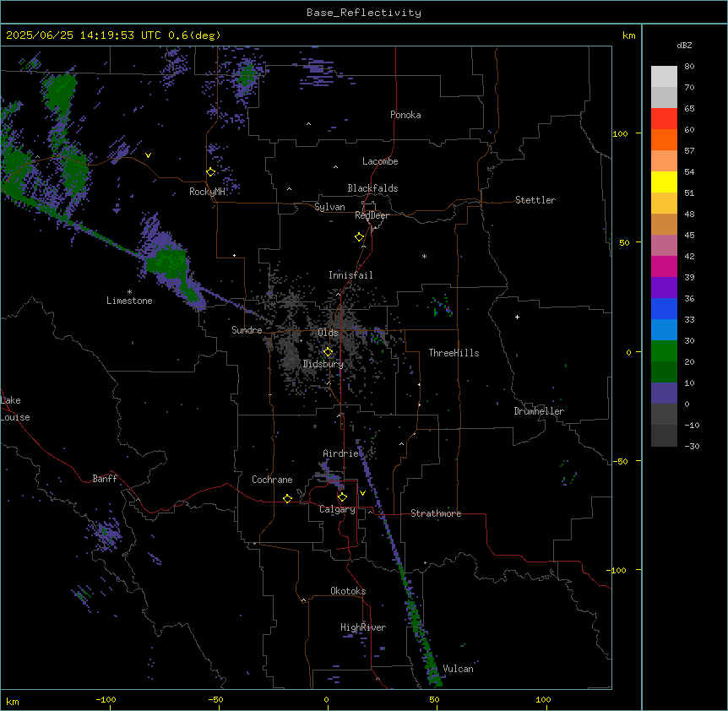Screen dimensions: 728x711
Task: Click the yellow diamond marker below Cochrane
Action: pos(287,498)
